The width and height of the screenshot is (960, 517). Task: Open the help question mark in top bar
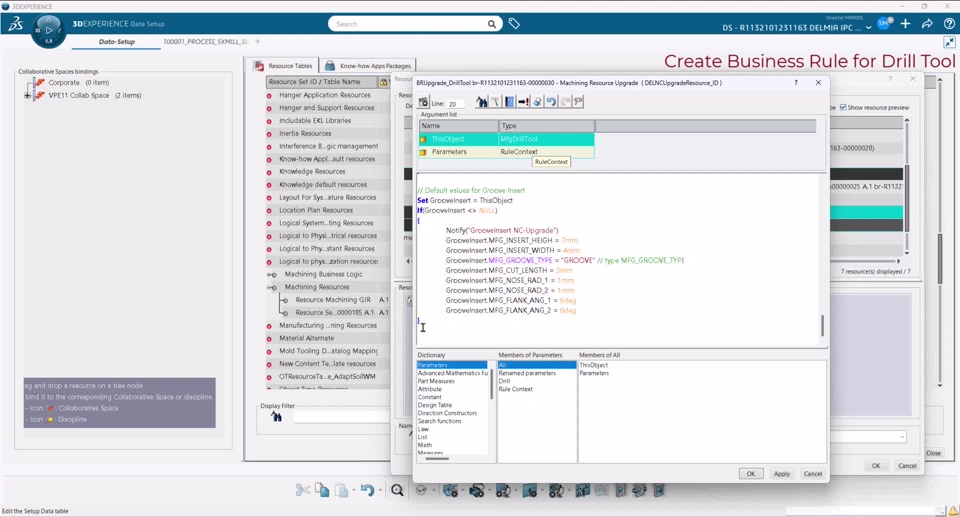[949, 24]
